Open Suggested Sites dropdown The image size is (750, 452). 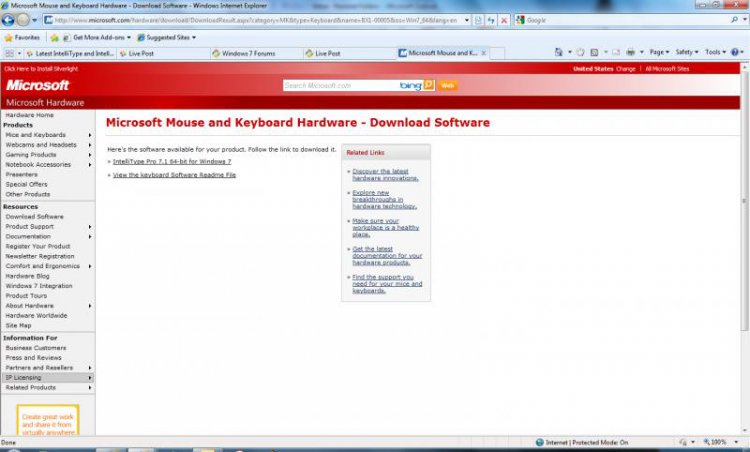click(166, 37)
